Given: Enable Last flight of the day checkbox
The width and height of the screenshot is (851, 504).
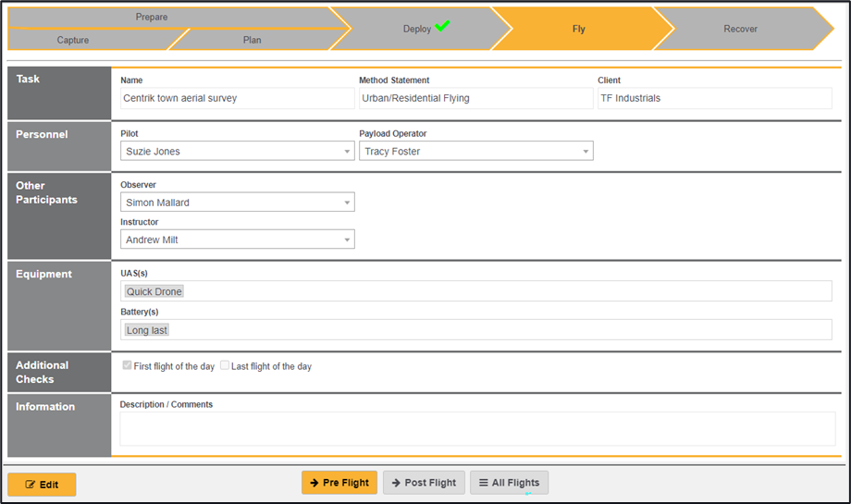Looking at the screenshot, I should (x=225, y=366).
